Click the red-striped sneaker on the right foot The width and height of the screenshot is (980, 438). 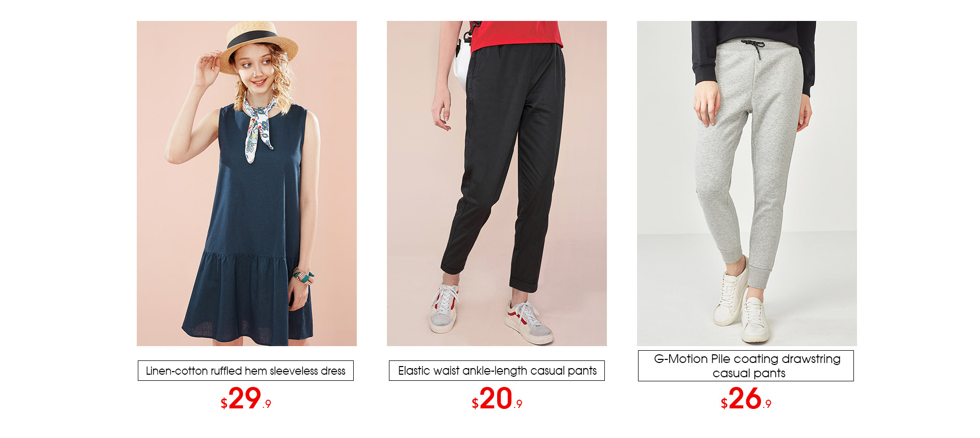[x=529, y=322]
